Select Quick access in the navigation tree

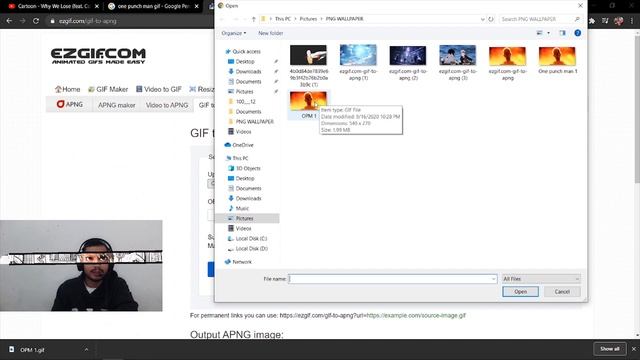[x=246, y=51]
